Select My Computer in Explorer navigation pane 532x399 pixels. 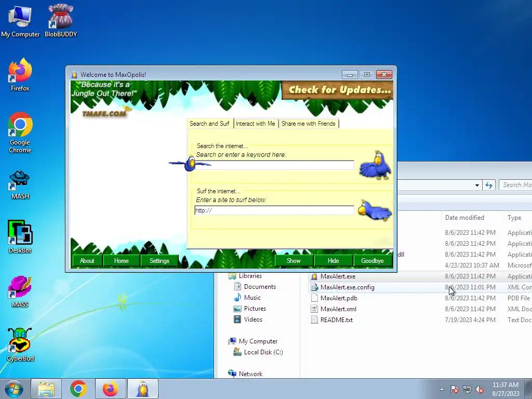click(258, 341)
